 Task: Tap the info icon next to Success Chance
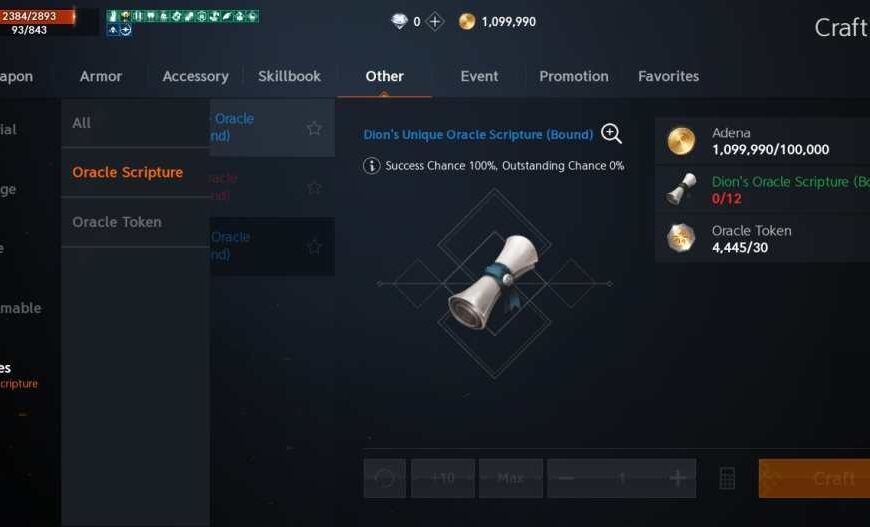[x=371, y=166]
